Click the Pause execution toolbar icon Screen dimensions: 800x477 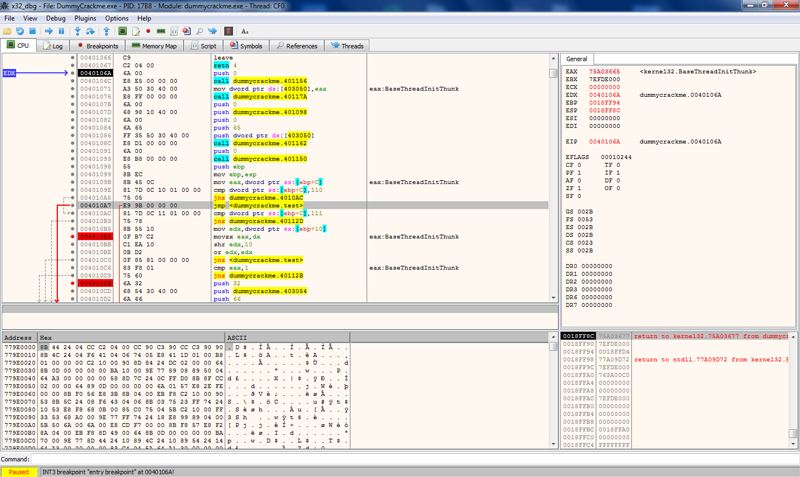click(61, 31)
